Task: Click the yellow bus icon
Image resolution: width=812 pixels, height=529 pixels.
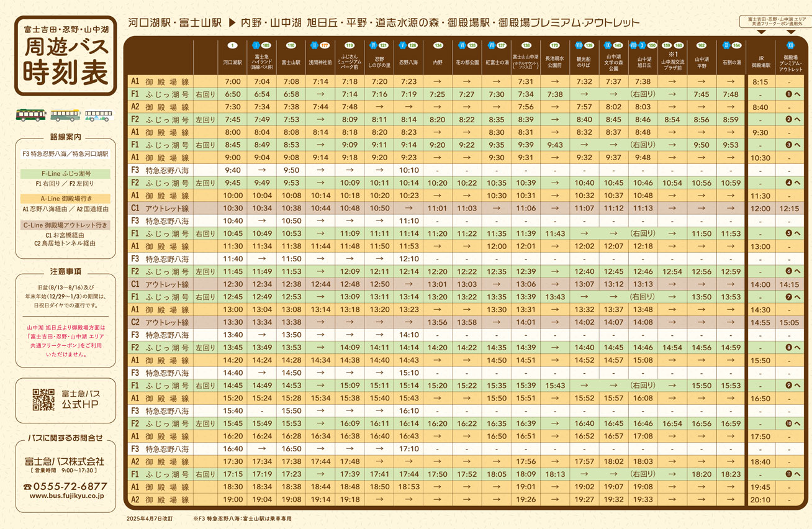Action: tap(65, 115)
